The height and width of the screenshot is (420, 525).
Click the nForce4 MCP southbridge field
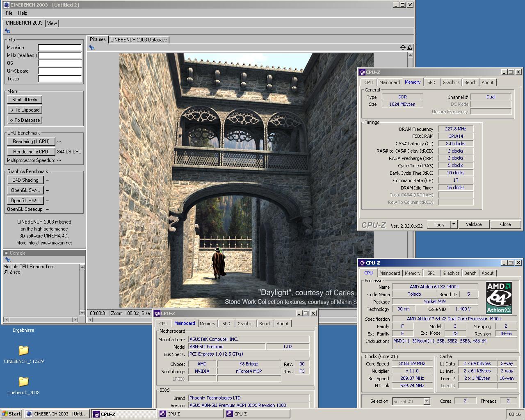click(x=249, y=371)
